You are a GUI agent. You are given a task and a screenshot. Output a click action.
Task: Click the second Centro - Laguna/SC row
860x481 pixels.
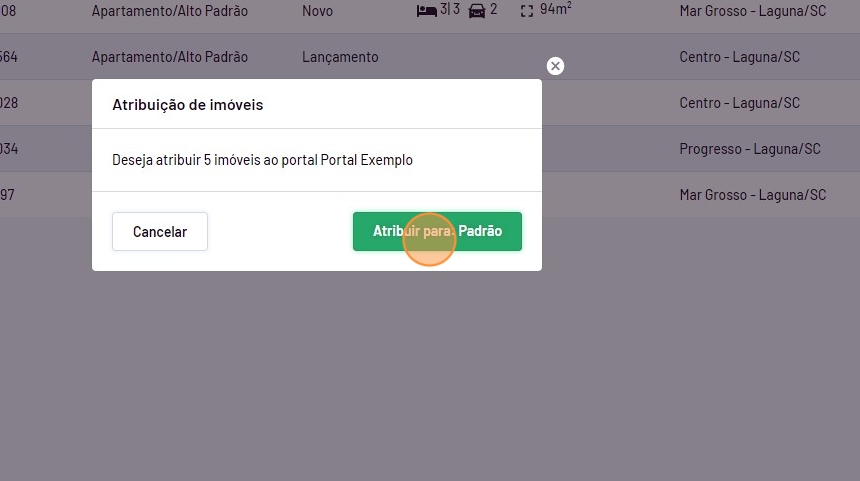(x=739, y=103)
